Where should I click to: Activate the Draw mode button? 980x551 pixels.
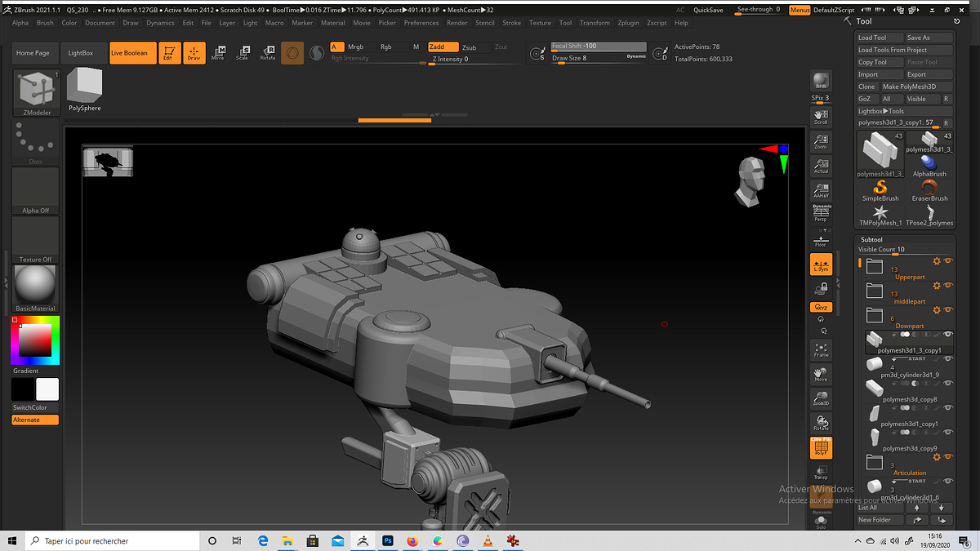click(x=194, y=53)
